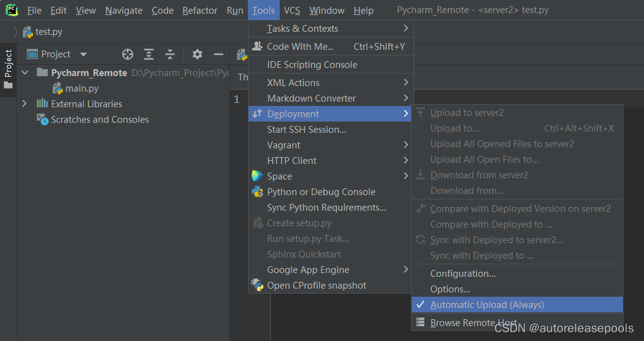Click line number 1 in editor gutter
The width and height of the screenshot is (644, 341).
[x=237, y=99]
